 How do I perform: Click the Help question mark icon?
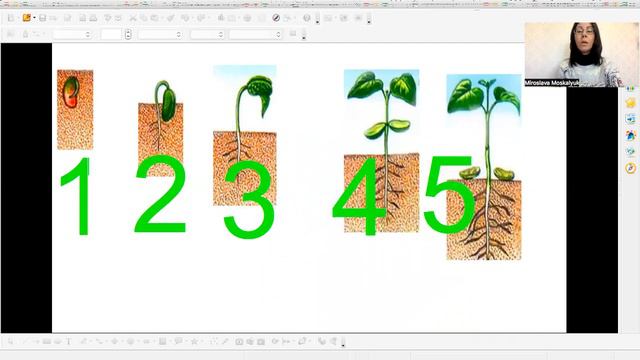307,18
